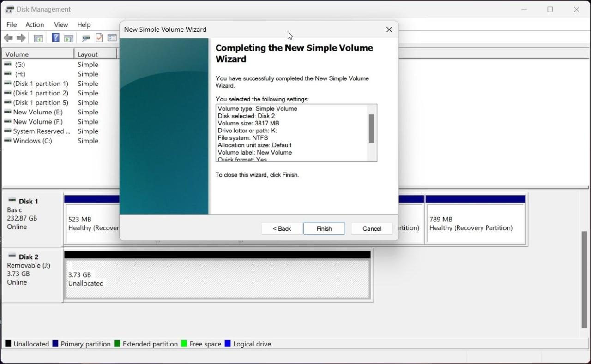Click the drive icon for New Volume (E:)
The image size is (591, 364).
coord(8,112)
